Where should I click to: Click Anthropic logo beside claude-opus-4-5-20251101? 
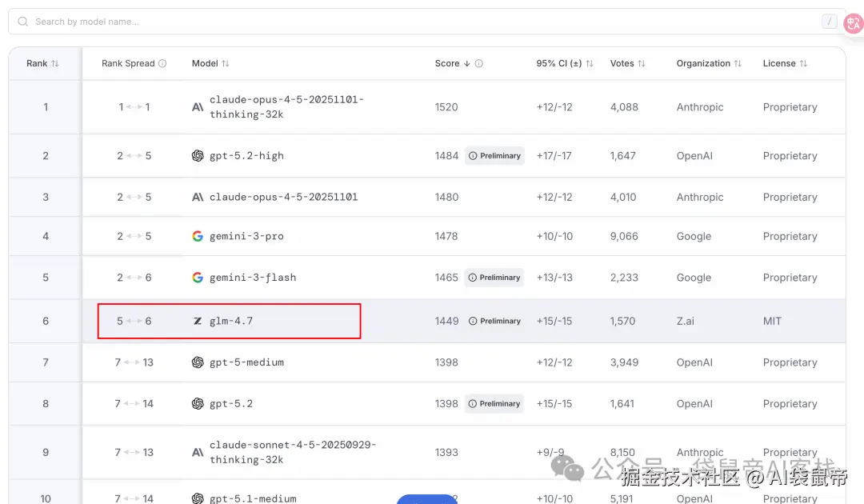(x=198, y=197)
